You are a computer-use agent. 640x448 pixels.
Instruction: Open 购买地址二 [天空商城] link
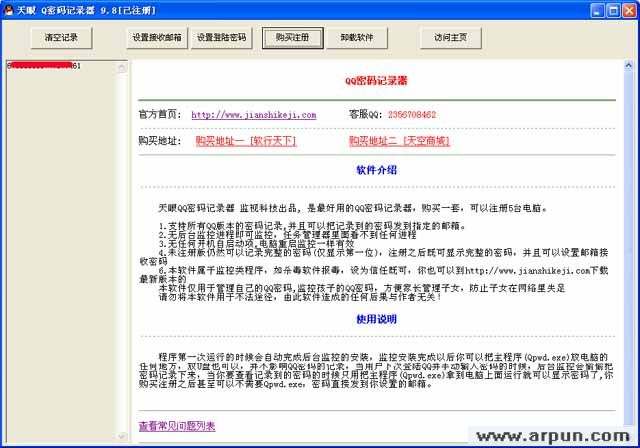pos(399,141)
